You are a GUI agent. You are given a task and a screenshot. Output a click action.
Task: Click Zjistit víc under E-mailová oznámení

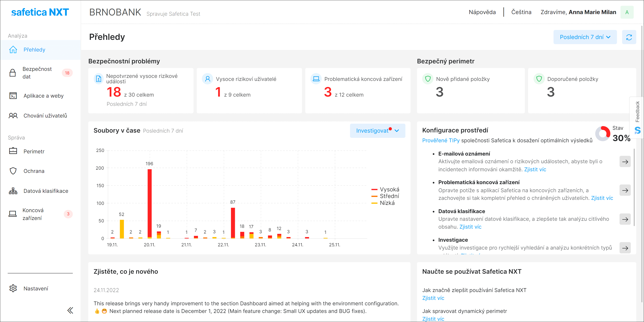click(535, 169)
